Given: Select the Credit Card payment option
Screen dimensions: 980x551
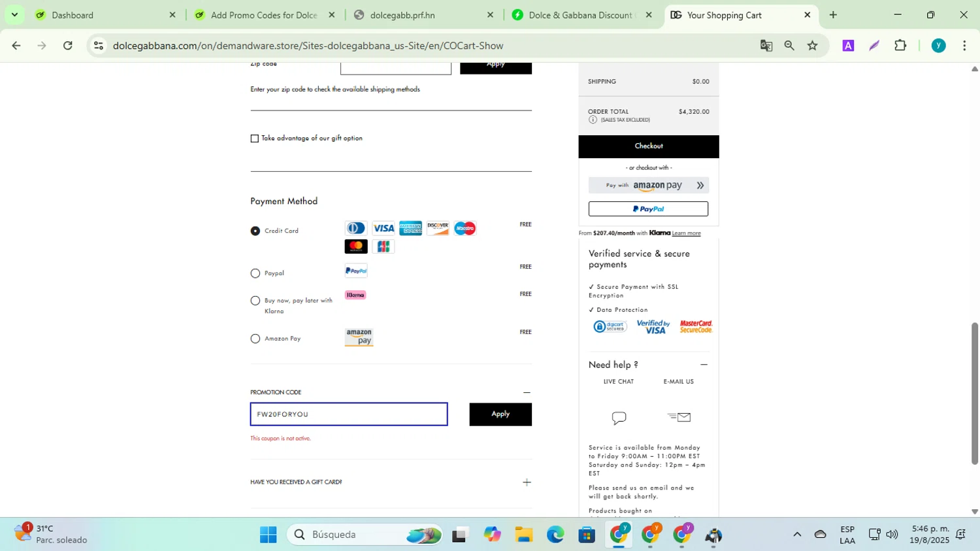Looking at the screenshot, I should (x=255, y=231).
